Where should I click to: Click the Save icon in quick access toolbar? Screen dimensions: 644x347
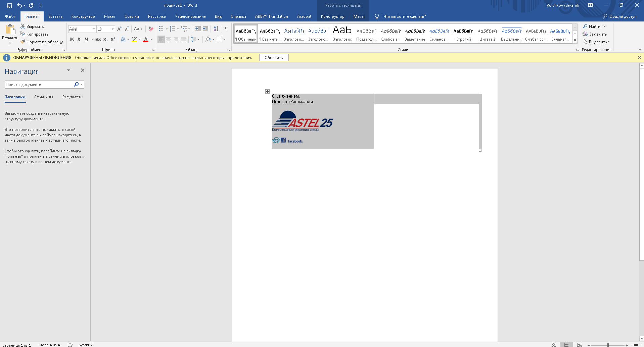coord(9,5)
